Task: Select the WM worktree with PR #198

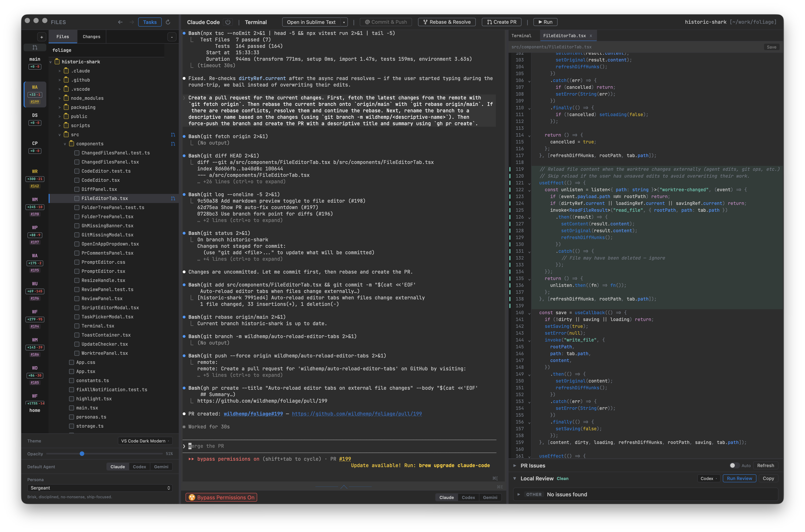Action: (35, 207)
